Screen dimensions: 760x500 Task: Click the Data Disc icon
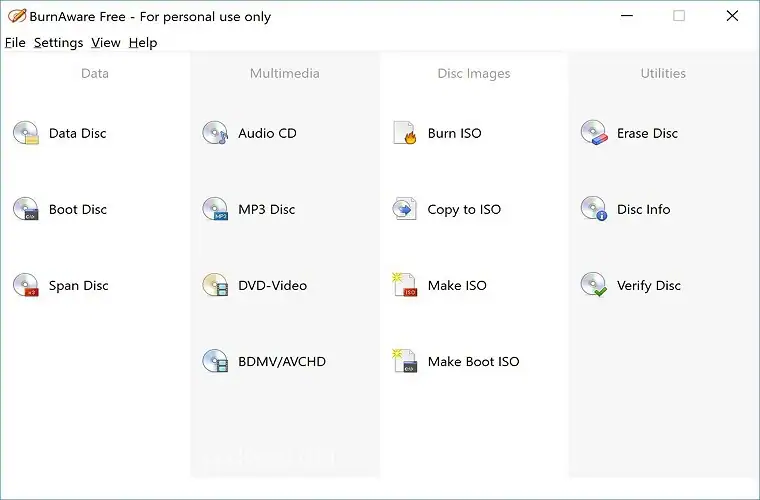click(x=26, y=133)
